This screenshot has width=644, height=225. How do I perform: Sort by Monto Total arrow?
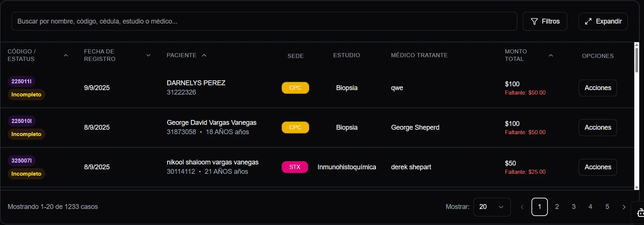coord(551,55)
